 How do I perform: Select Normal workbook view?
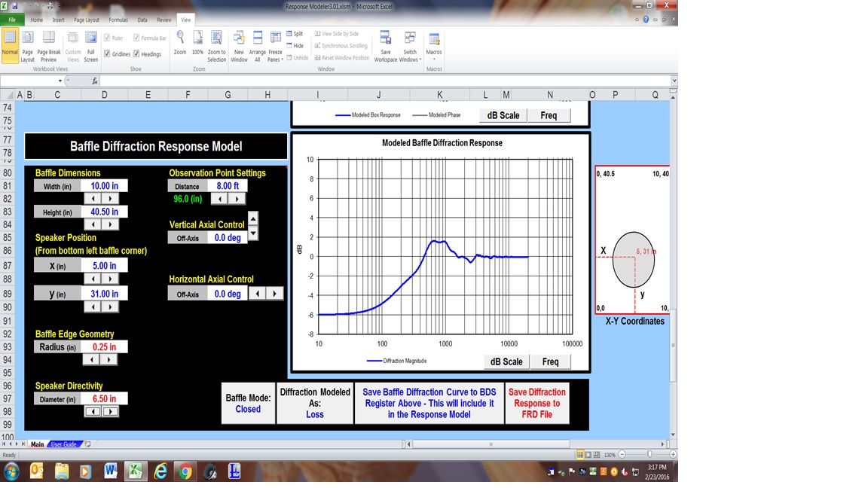tap(10, 46)
